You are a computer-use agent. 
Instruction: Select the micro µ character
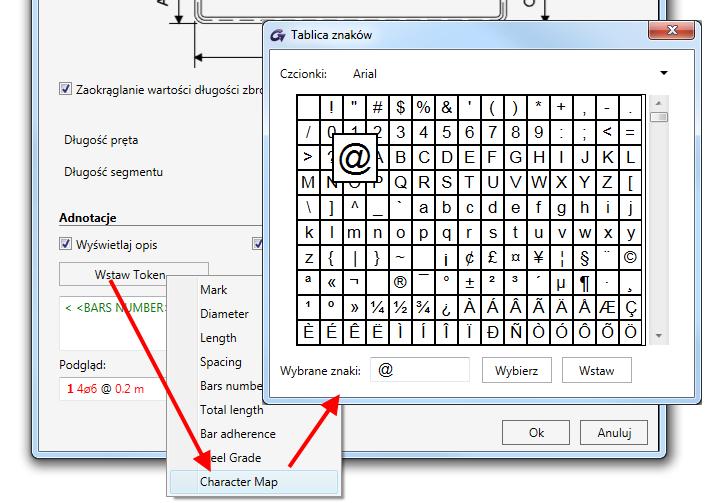point(561,282)
